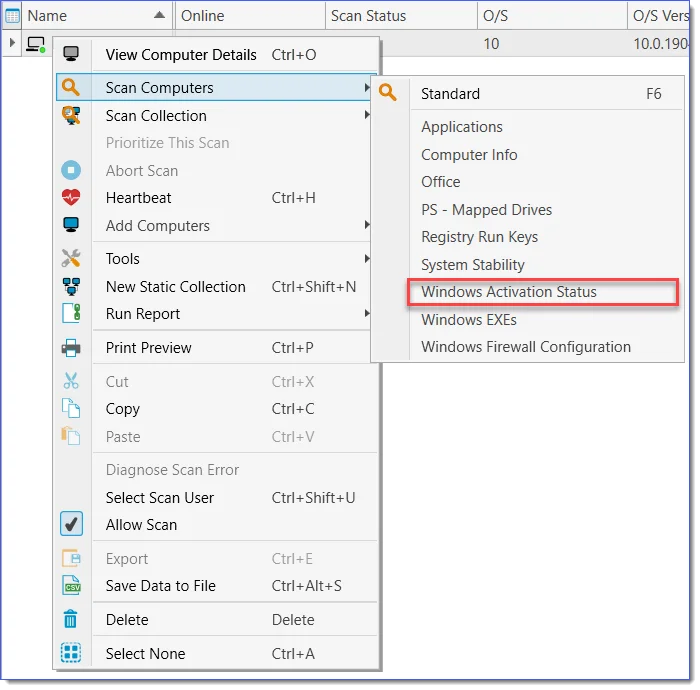
Task: Click the Select None menu entry
Action: pyautogui.click(x=145, y=654)
